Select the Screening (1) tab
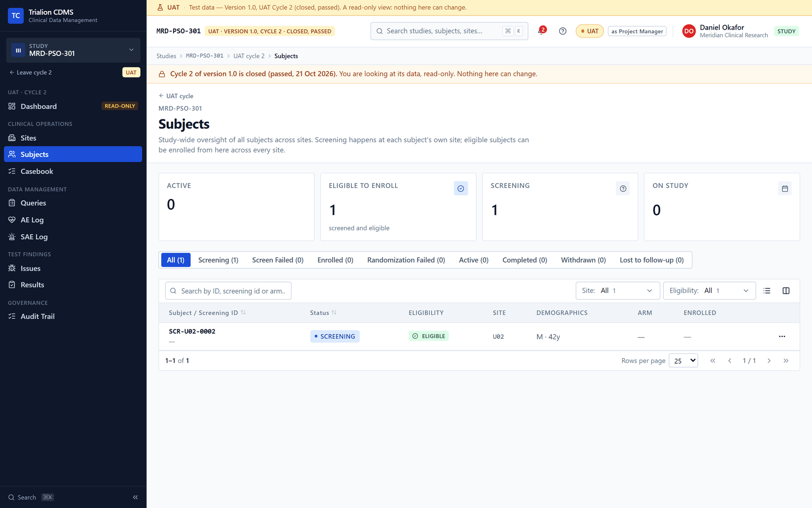The image size is (812, 508). click(x=218, y=260)
